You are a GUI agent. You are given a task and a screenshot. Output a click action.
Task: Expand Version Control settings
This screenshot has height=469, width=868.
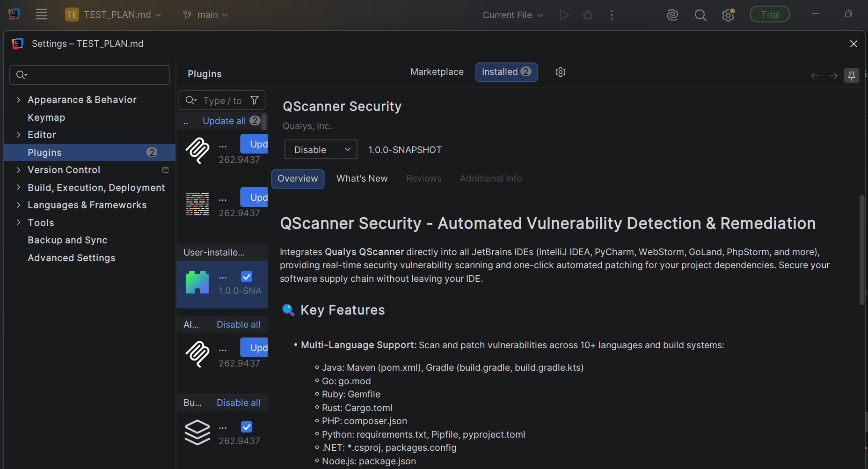pos(18,170)
